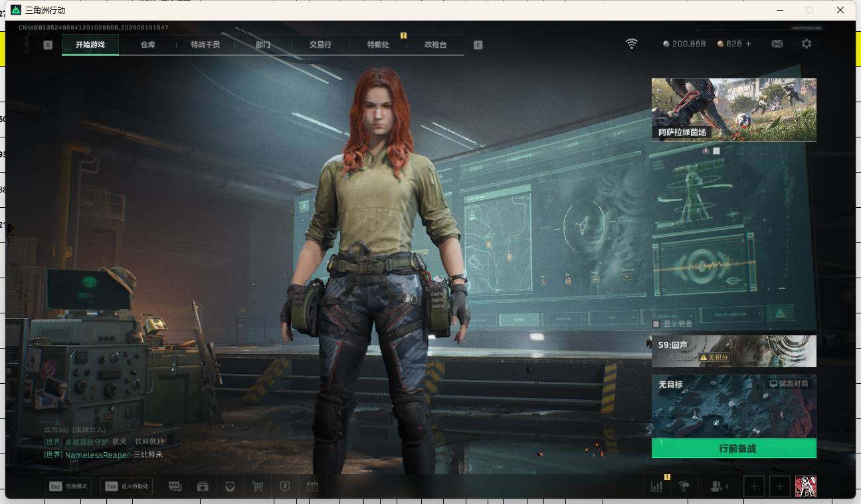Check the network signal icon
Screen dimensions: 861x504
(x=632, y=44)
